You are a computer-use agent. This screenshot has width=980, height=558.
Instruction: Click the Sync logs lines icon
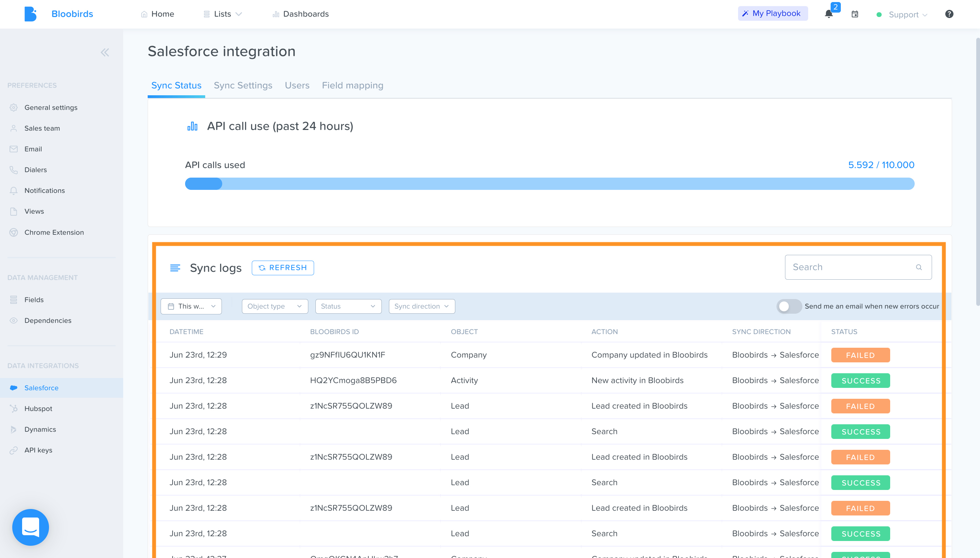pyautogui.click(x=175, y=268)
